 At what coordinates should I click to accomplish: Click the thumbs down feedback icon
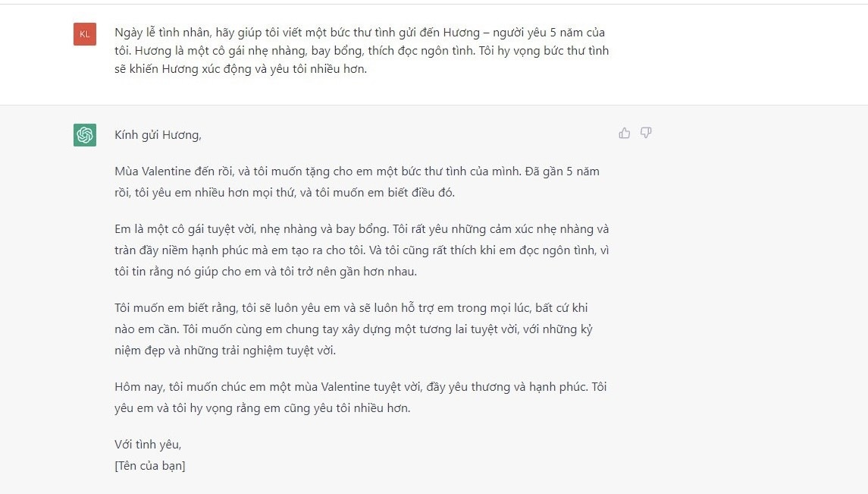(x=646, y=133)
